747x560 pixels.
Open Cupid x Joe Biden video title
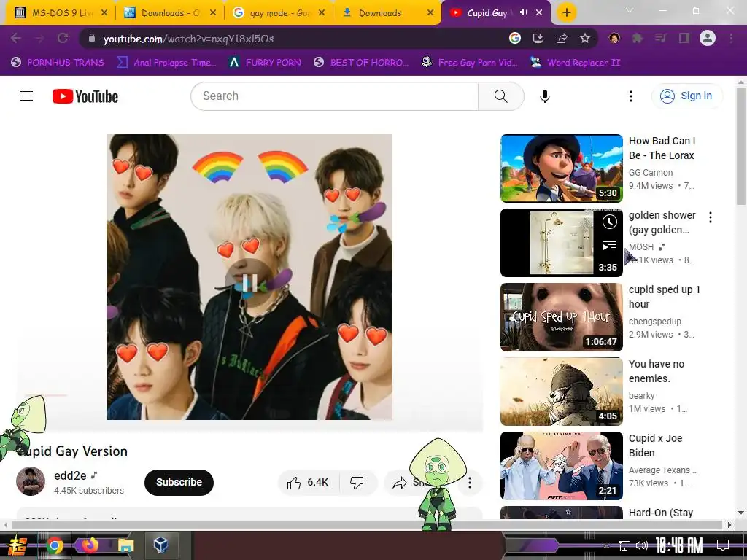tap(656, 446)
